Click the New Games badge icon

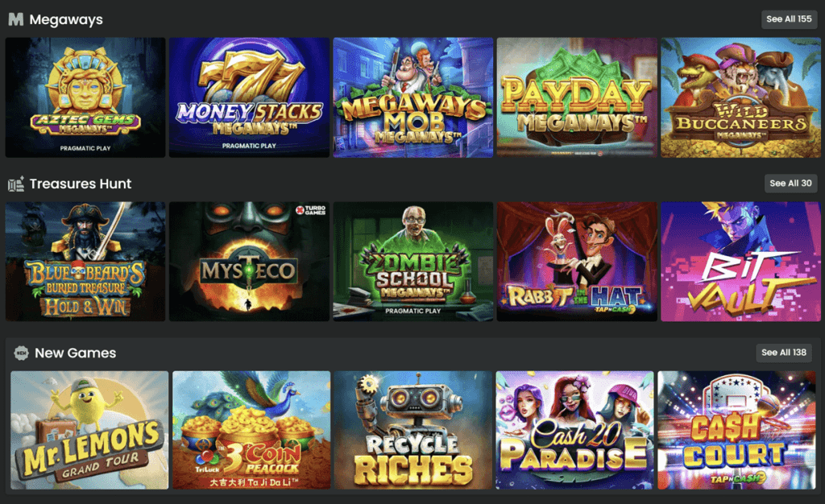[21, 353]
